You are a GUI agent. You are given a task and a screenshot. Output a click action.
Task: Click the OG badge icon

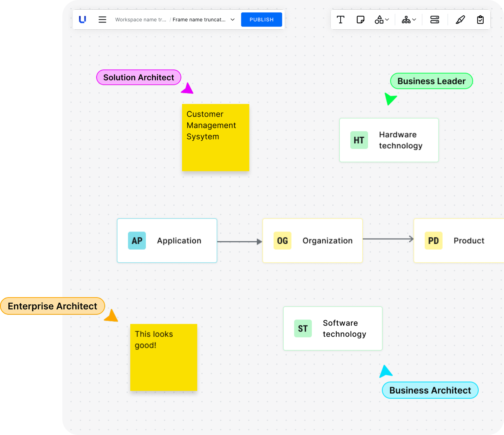(x=283, y=241)
